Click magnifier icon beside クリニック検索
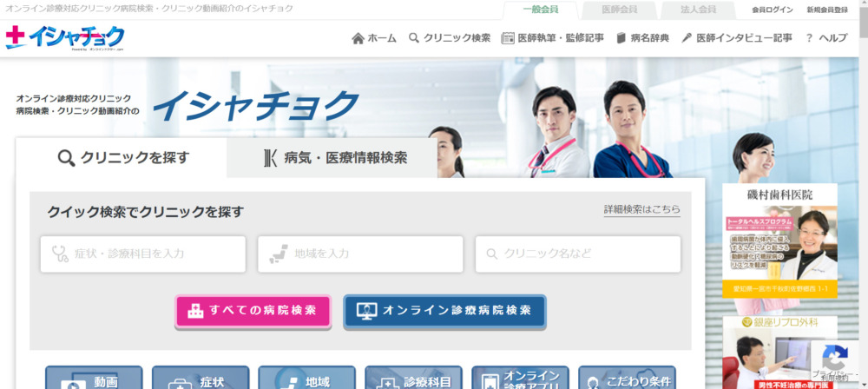 (413, 37)
